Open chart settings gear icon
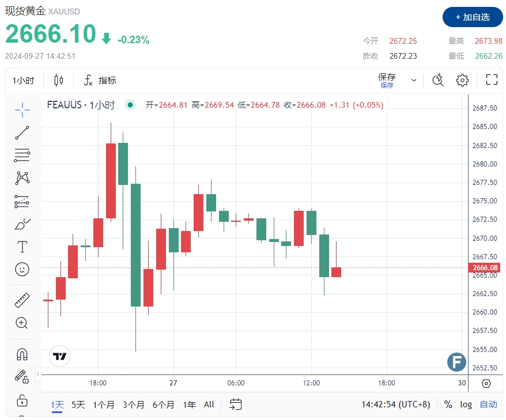 pyautogui.click(x=462, y=80)
